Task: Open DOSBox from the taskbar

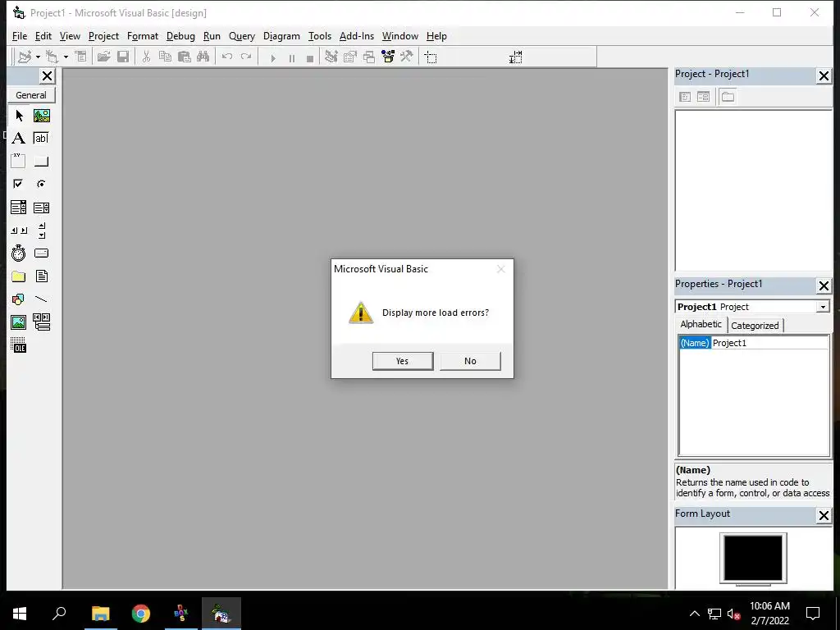Action: [181, 614]
